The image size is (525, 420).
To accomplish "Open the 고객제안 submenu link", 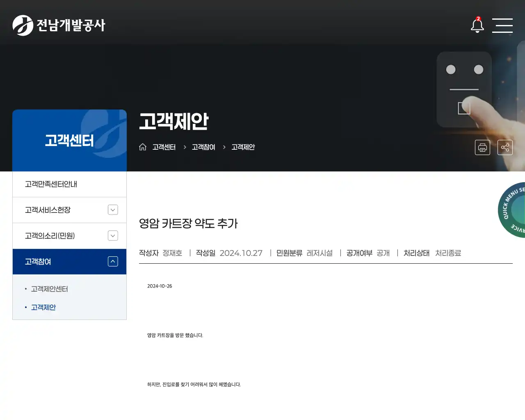I will pyautogui.click(x=43, y=307).
